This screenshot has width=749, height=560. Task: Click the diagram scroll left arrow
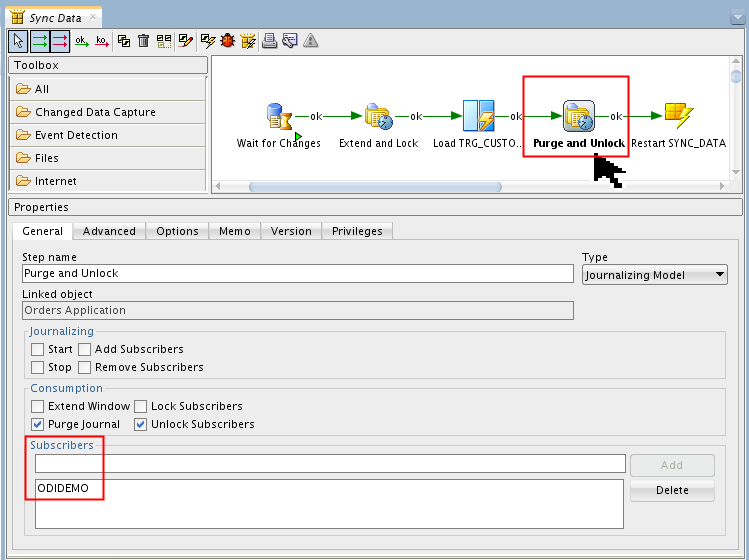(x=218, y=186)
